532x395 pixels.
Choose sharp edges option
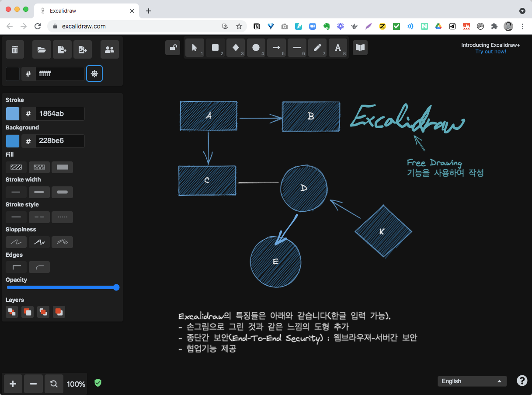click(16, 267)
